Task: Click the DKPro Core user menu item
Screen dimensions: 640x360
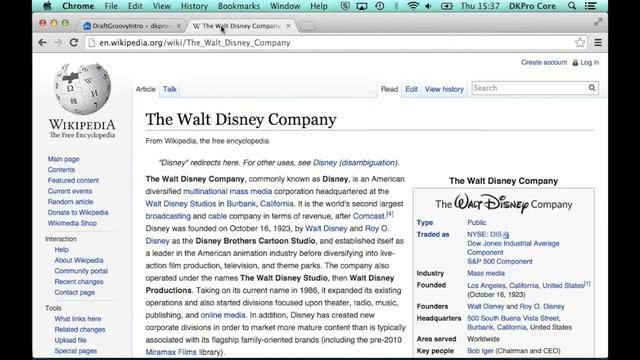Action: pyautogui.click(x=532, y=6)
